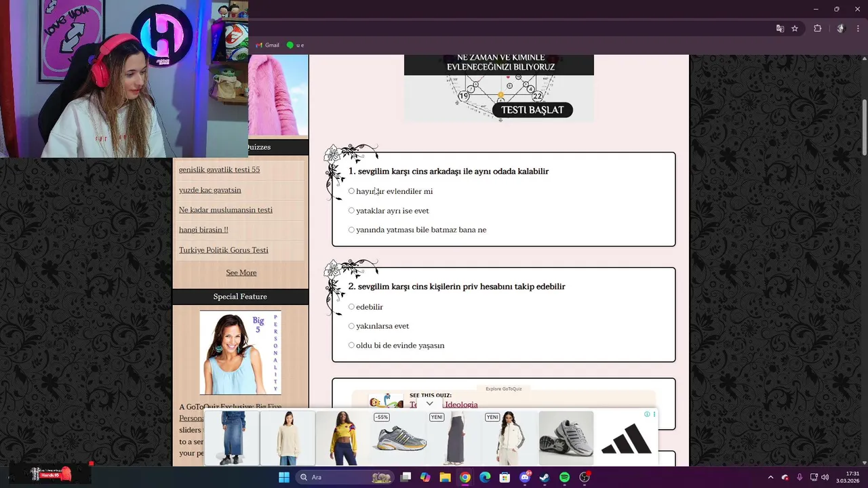Image resolution: width=868 pixels, height=488 pixels.
Task: Open 'Ne kadar muslumansin testi' link
Action: click(225, 209)
